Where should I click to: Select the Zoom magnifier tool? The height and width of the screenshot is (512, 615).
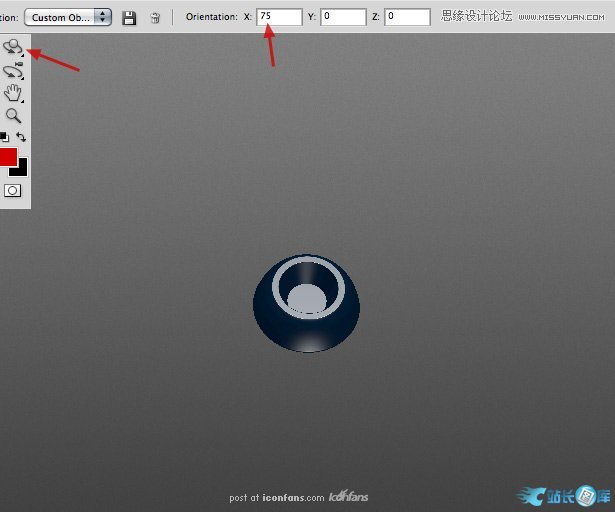[13, 116]
